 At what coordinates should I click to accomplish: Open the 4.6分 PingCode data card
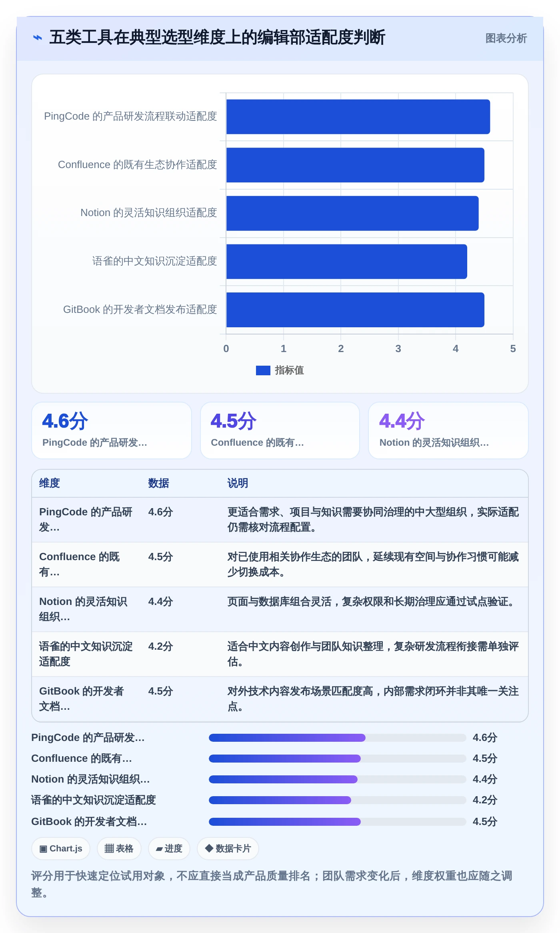pos(112,430)
